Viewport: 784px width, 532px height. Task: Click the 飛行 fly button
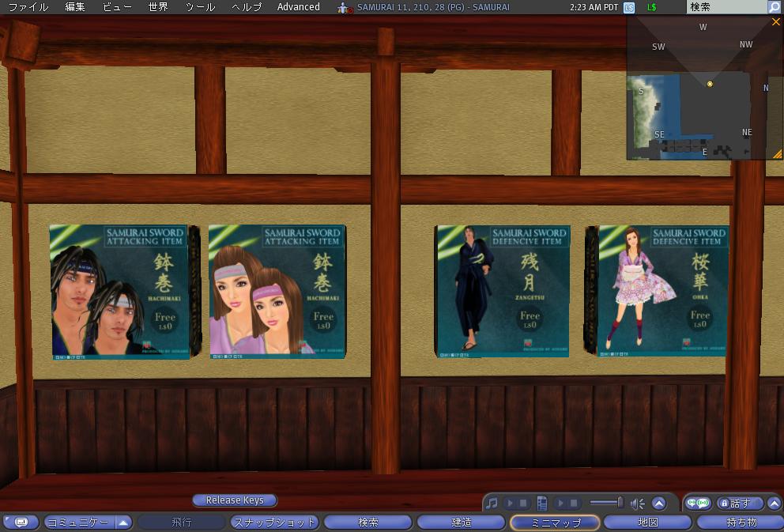[182, 523]
